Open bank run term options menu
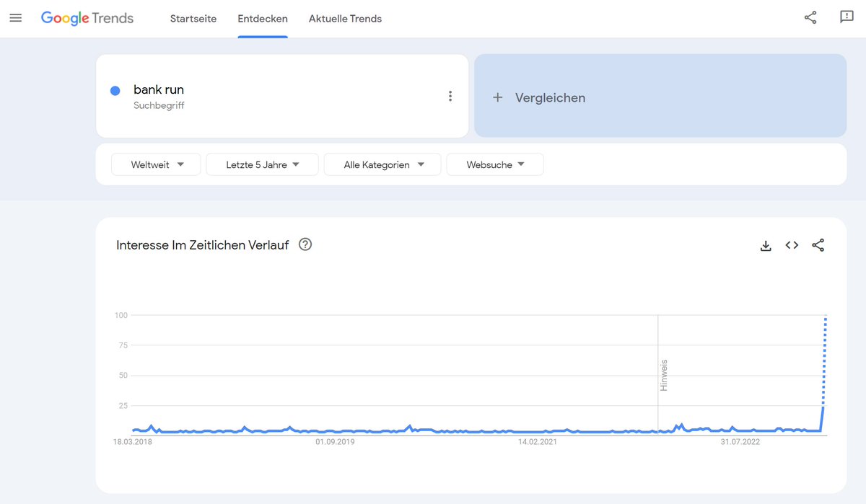 pyautogui.click(x=450, y=96)
